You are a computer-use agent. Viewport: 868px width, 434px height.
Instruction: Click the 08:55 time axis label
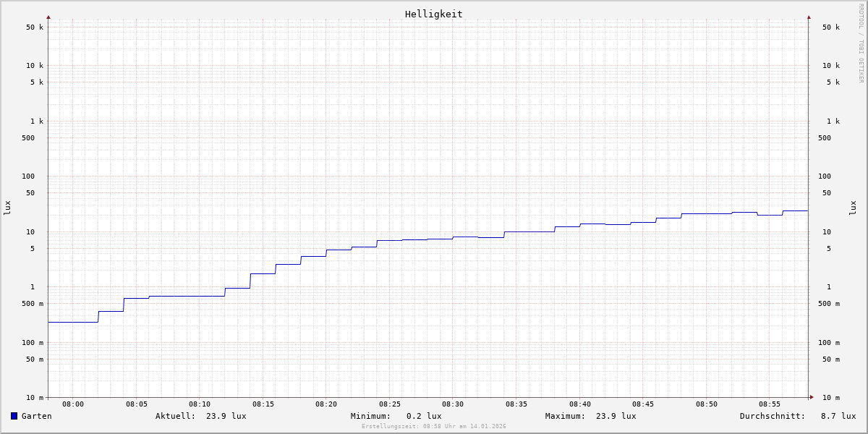[770, 404]
